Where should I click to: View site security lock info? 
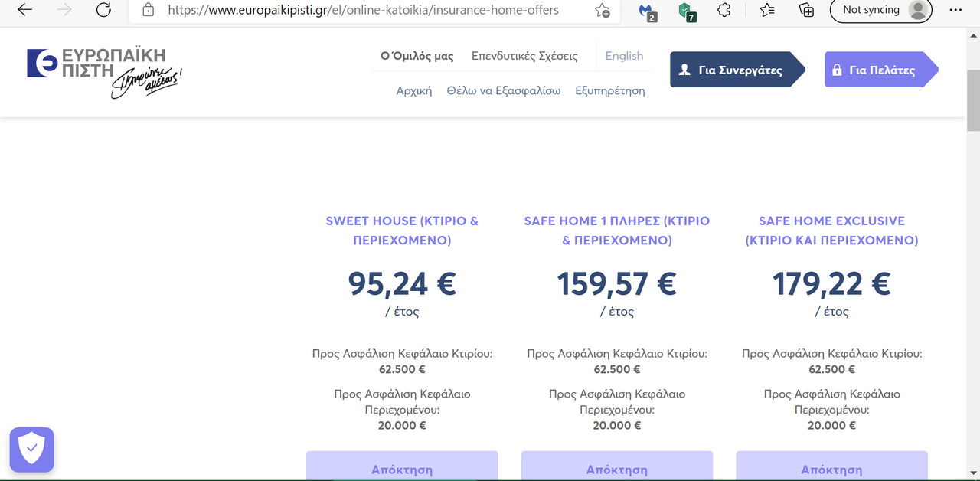click(149, 10)
